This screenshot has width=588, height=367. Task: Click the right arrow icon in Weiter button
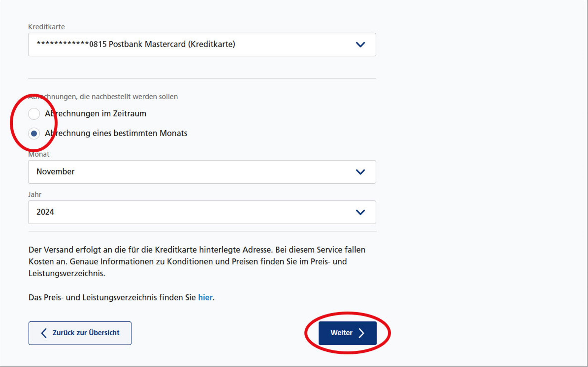[361, 333]
